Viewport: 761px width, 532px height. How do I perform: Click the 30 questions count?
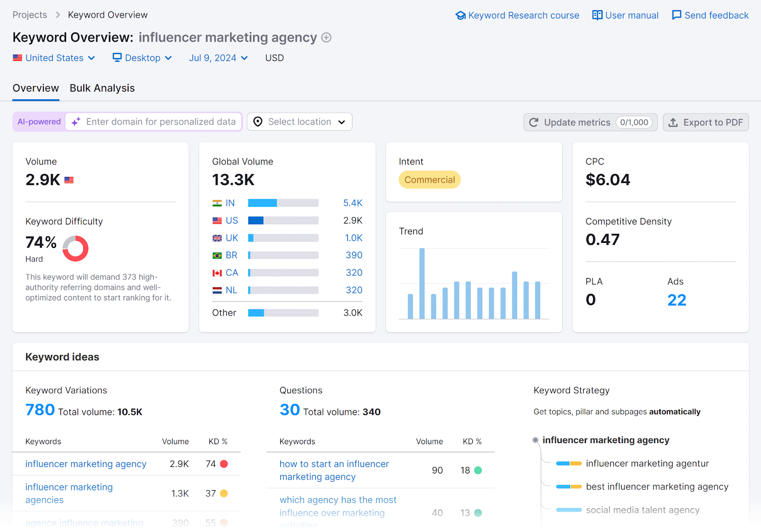coord(290,410)
